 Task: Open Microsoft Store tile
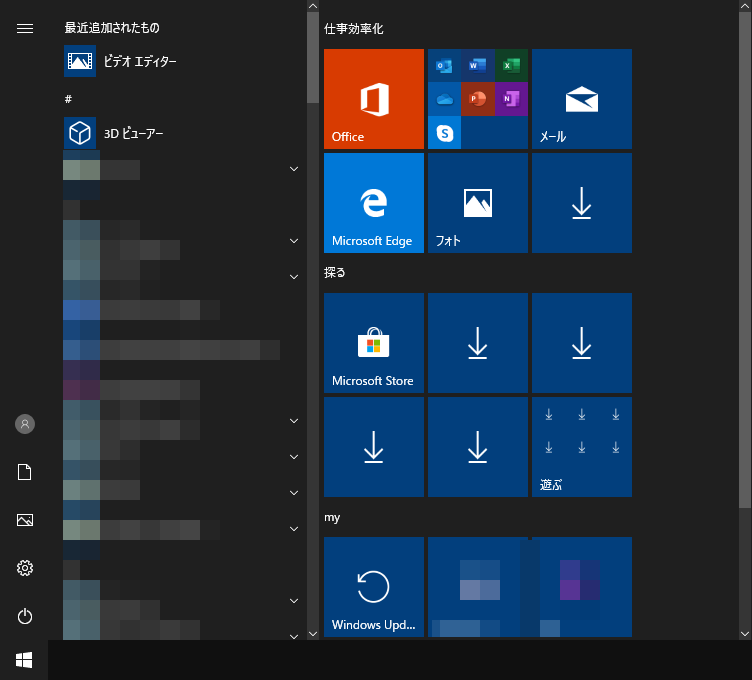tap(373, 342)
